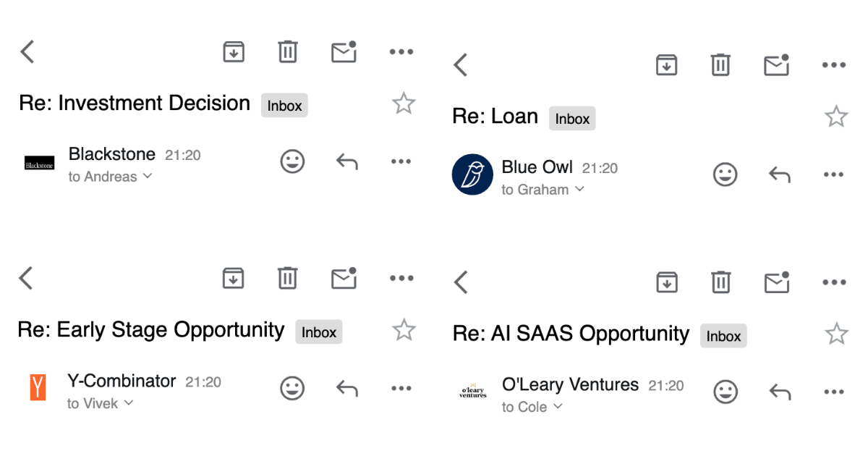
Task: Add emoji reaction to Y-Combinator message
Action: (x=292, y=389)
